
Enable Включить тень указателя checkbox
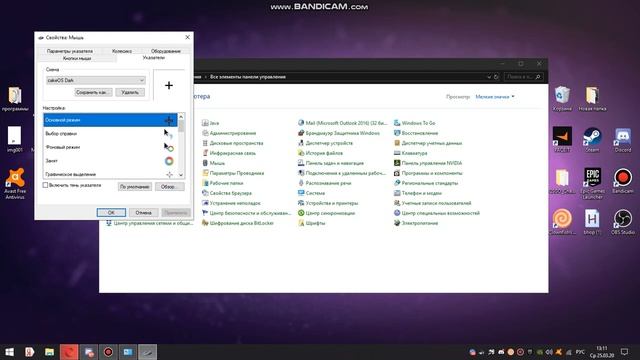[x=45, y=185]
